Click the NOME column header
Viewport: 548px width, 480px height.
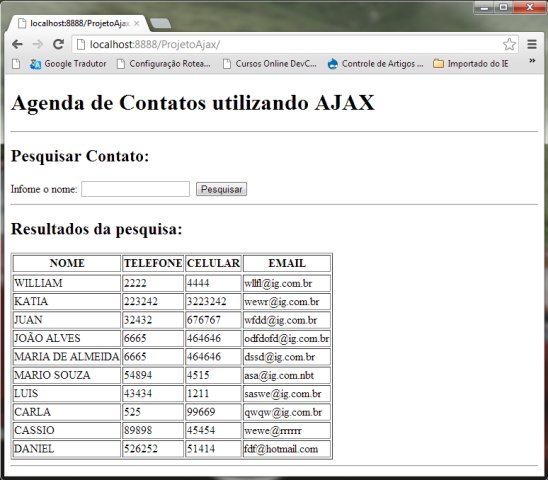[67, 263]
